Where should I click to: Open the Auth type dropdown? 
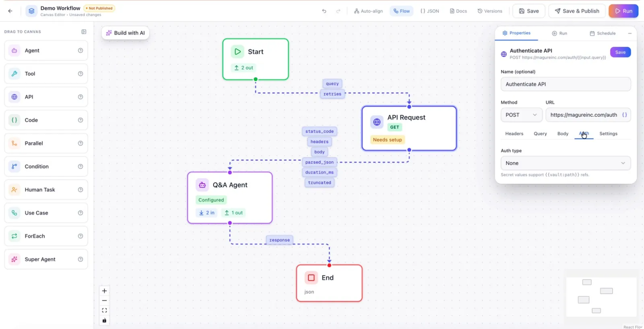pyautogui.click(x=566, y=163)
